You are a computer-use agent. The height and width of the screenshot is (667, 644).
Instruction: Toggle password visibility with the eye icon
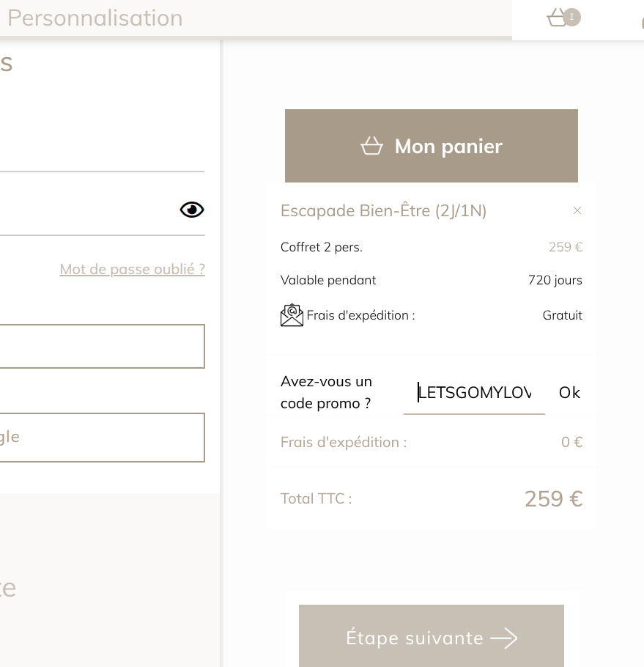pos(192,210)
